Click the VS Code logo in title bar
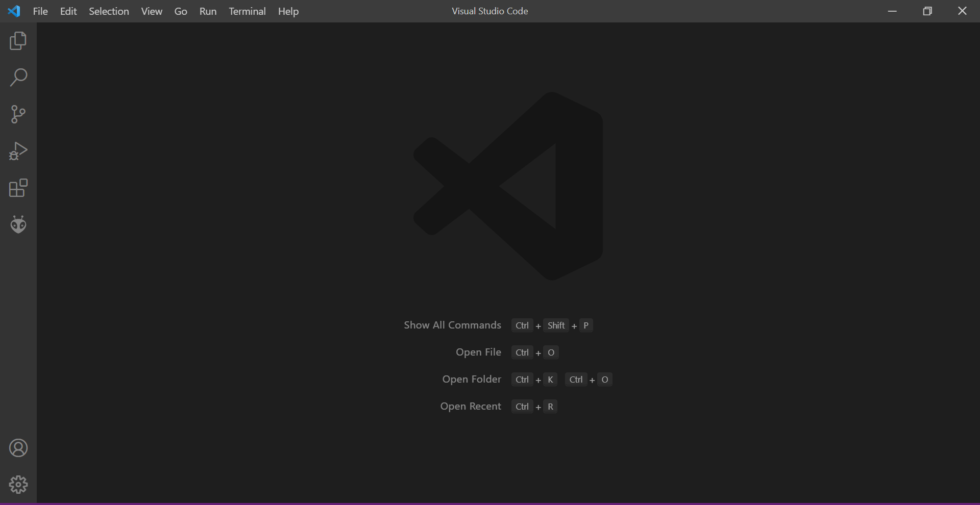The height and width of the screenshot is (505, 980). click(14, 11)
